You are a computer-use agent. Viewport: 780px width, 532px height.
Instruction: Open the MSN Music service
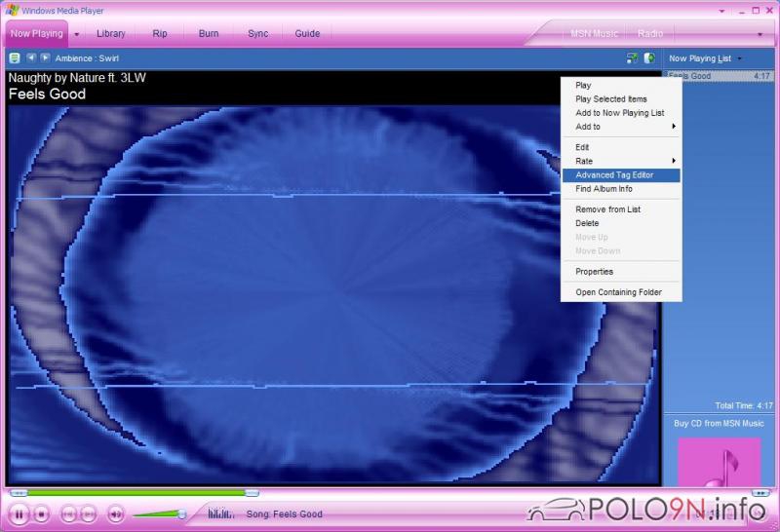594,33
